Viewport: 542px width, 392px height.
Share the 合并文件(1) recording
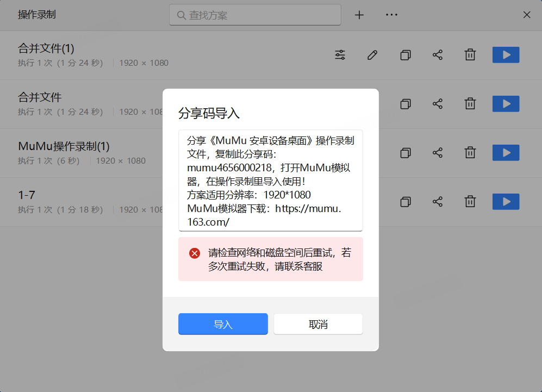[x=438, y=55]
